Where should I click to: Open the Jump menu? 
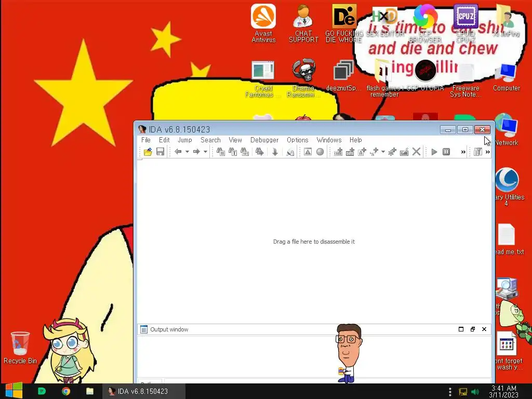click(185, 140)
